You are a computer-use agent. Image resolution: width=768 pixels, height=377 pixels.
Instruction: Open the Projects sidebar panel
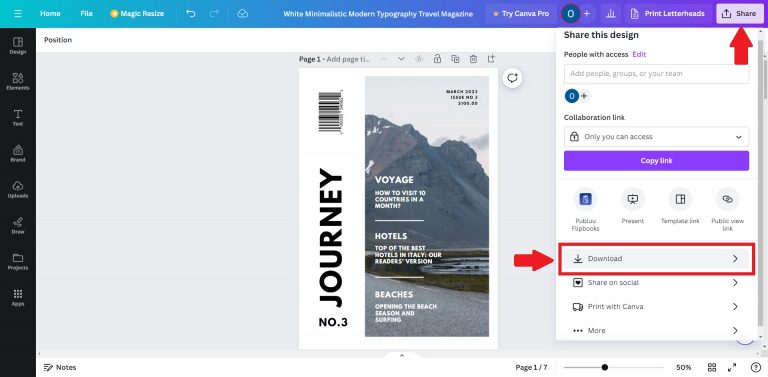pyautogui.click(x=18, y=261)
